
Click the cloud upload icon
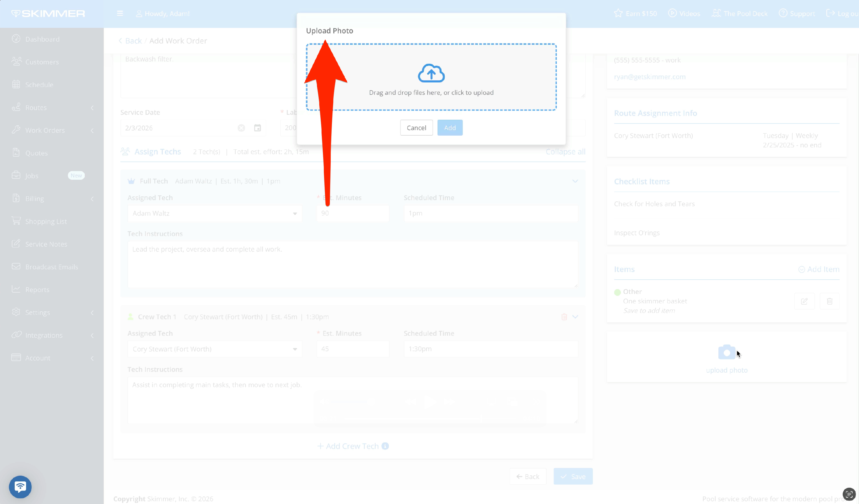point(431,73)
